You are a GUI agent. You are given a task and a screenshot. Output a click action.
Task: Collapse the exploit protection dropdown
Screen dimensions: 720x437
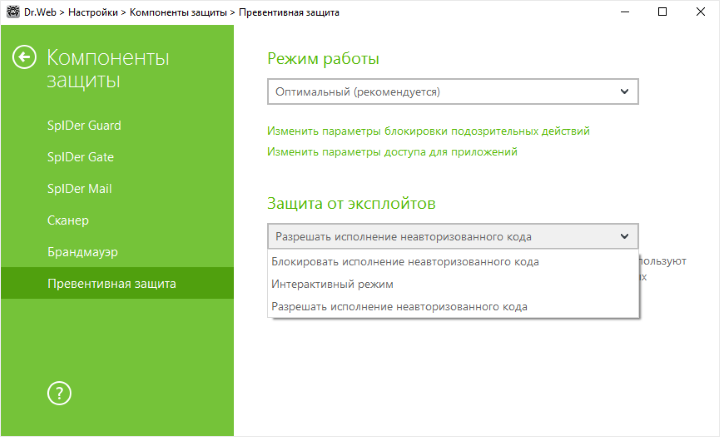[453, 236]
